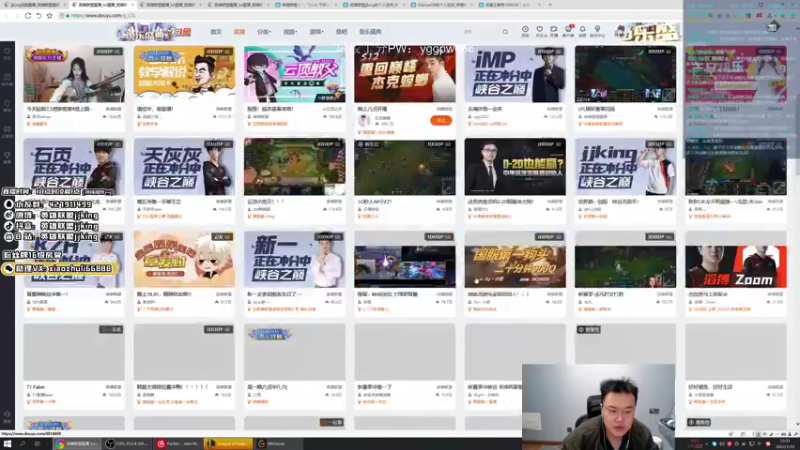
Task: Go to 首页 home in navigation
Action: 216,32
